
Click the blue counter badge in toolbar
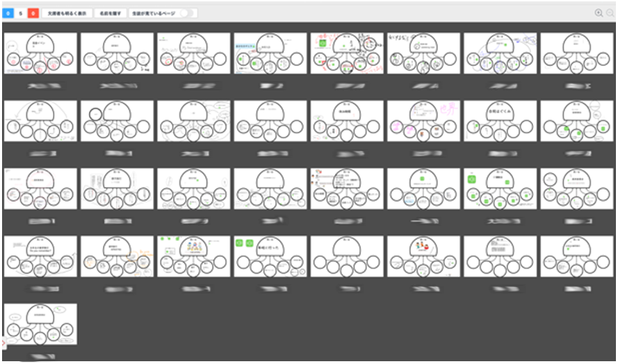coord(8,13)
